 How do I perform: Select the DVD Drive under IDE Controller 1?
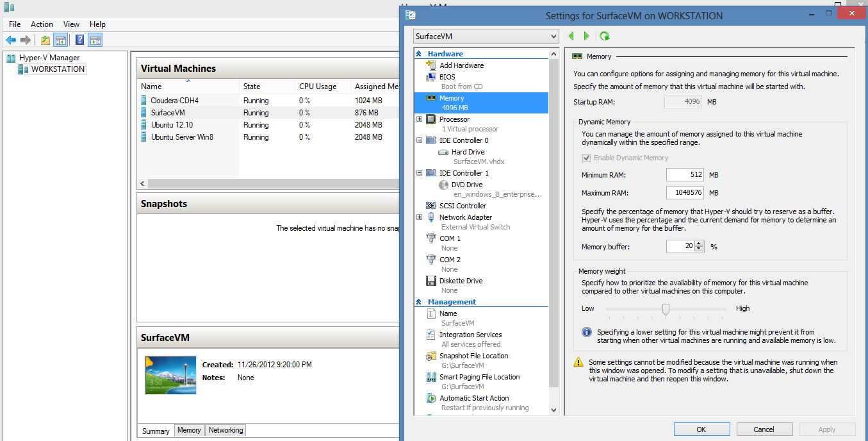466,185
